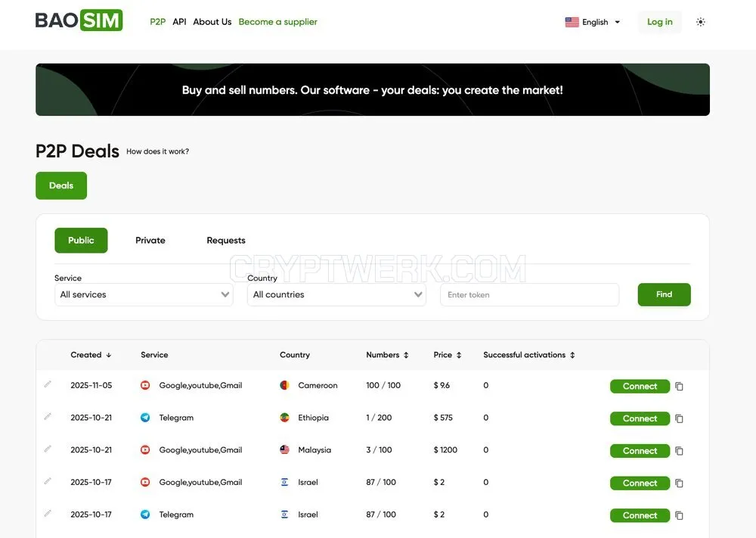Click the Log in button
The image size is (756, 538).
pos(659,22)
